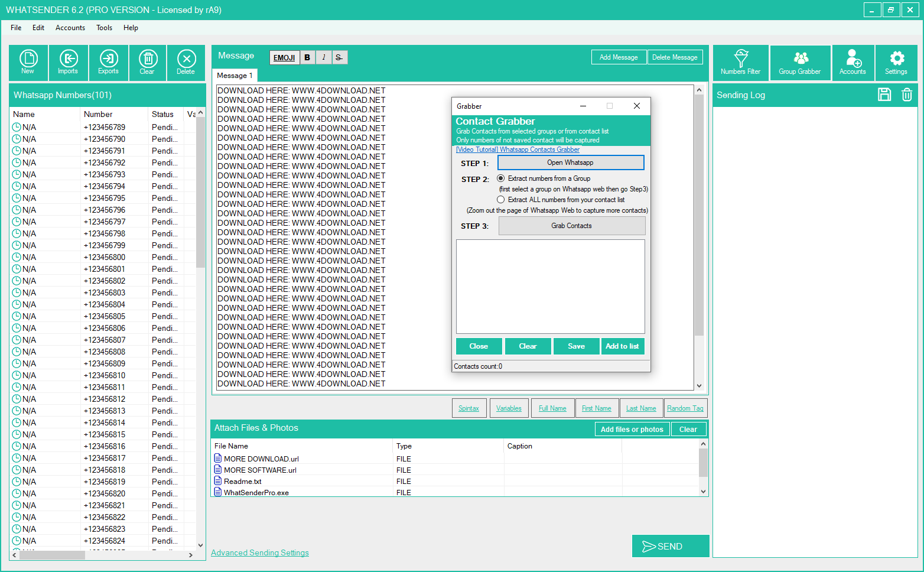Click the Clear numbers toolbar icon
924x572 pixels.
pos(148,62)
